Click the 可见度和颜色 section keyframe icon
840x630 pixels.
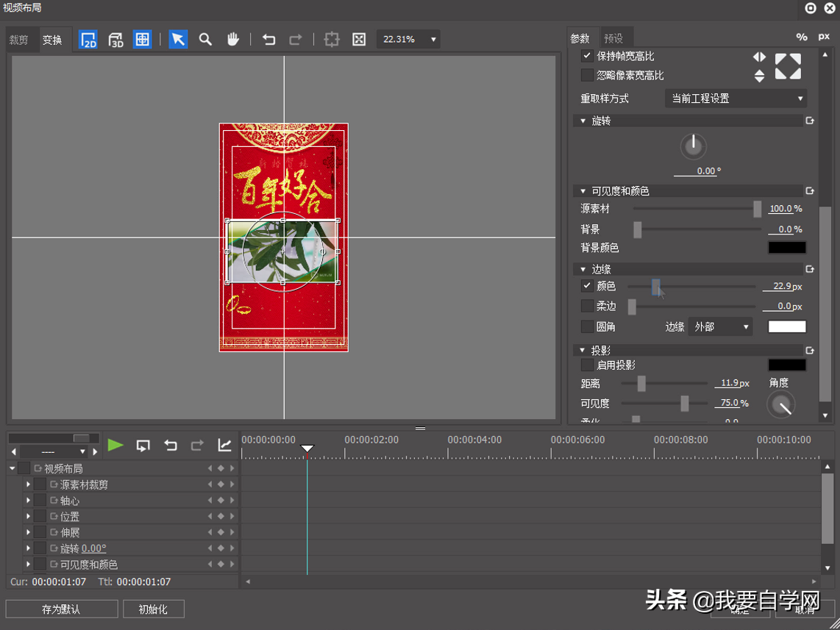pyautogui.click(x=809, y=190)
